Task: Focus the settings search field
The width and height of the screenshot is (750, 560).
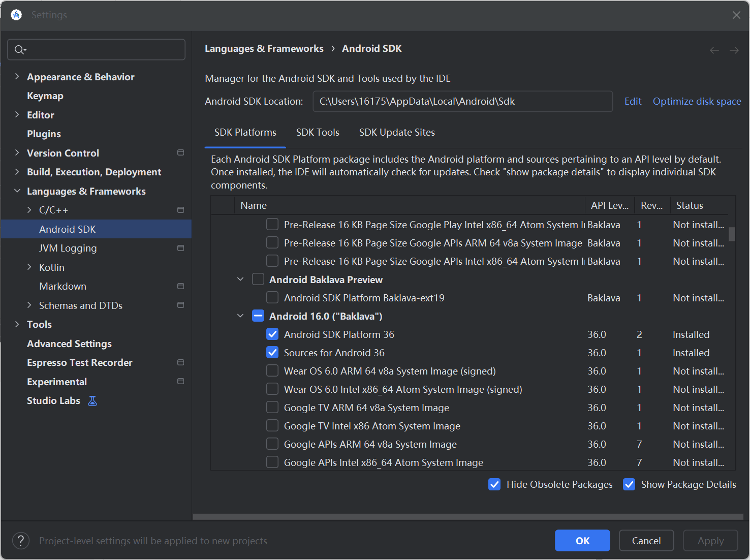Action: pos(96,50)
